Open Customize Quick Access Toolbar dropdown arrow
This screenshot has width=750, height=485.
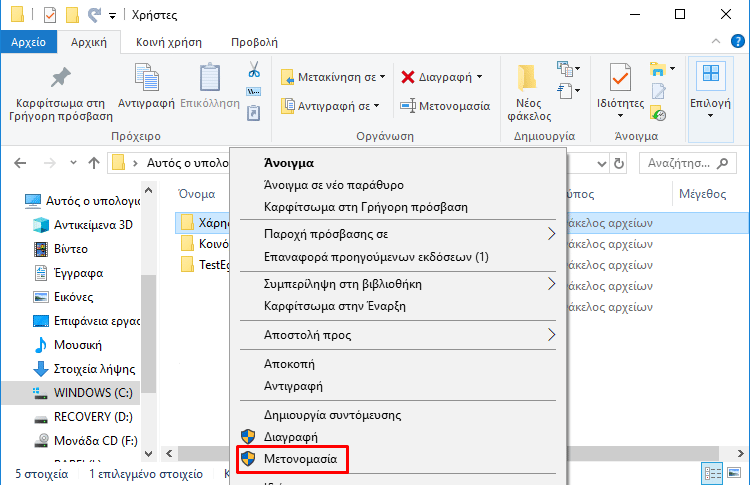(112, 16)
